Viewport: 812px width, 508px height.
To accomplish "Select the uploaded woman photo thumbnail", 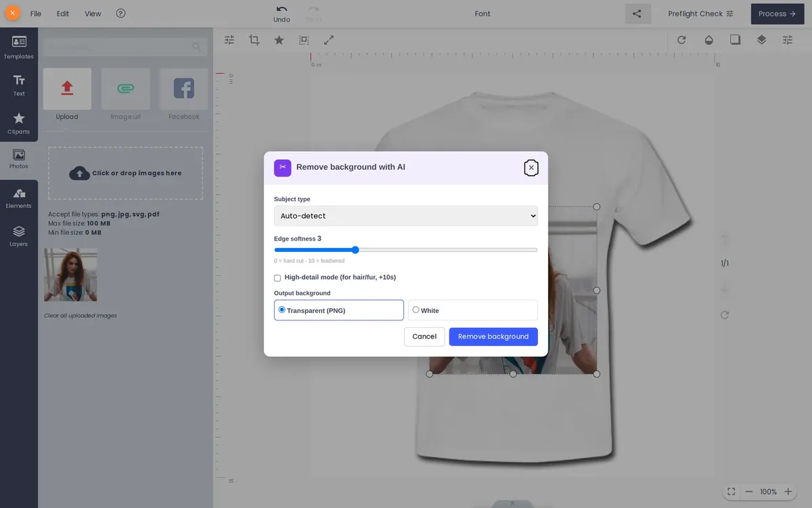I will coord(70,274).
